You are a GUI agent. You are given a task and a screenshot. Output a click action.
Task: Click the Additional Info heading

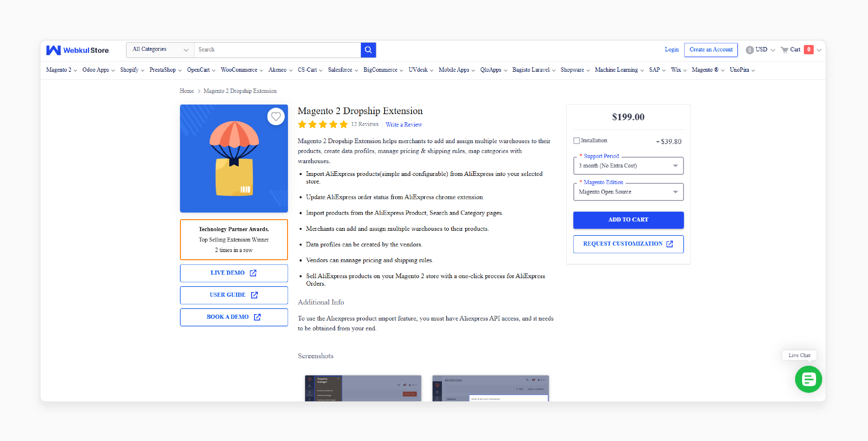[x=321, y=303]
